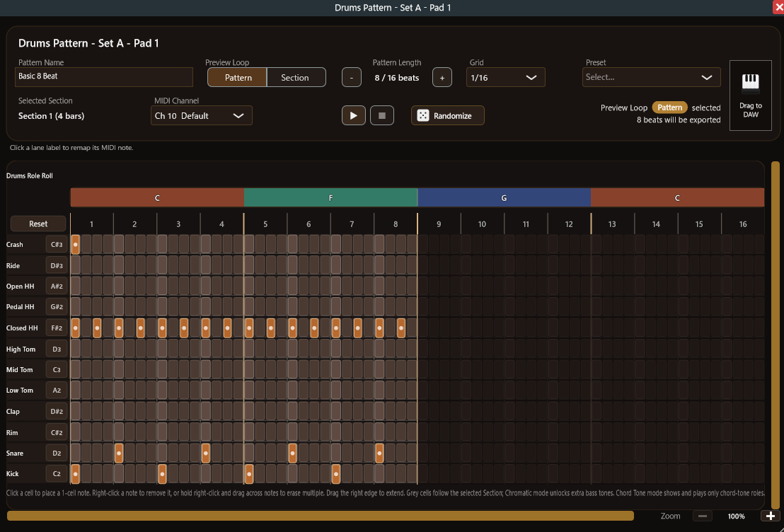This screenshot has height=532, width=784.
Task: Open the Grid 1/16 dropdown
Action: pyautogui.click(x=505, y=78)
